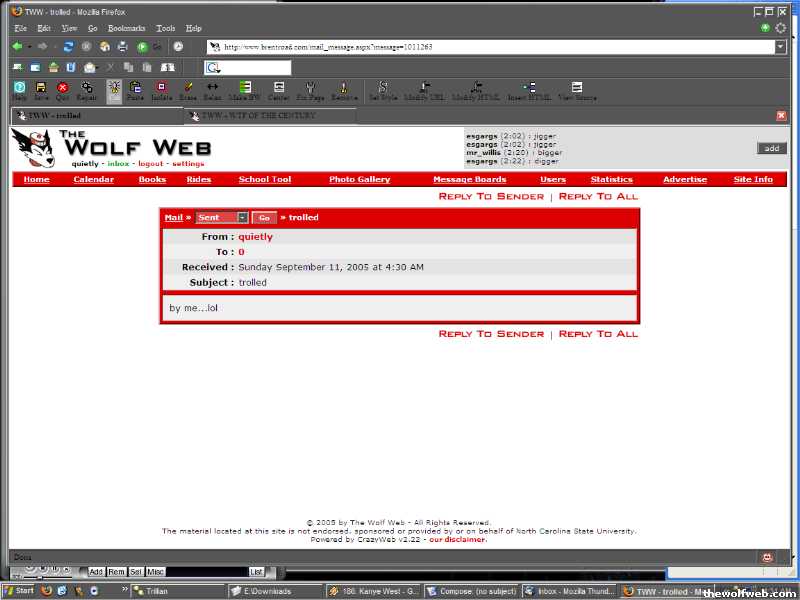Click the Windows Start button
This screenshot has width=800, height=600.
tap(19, 591)
